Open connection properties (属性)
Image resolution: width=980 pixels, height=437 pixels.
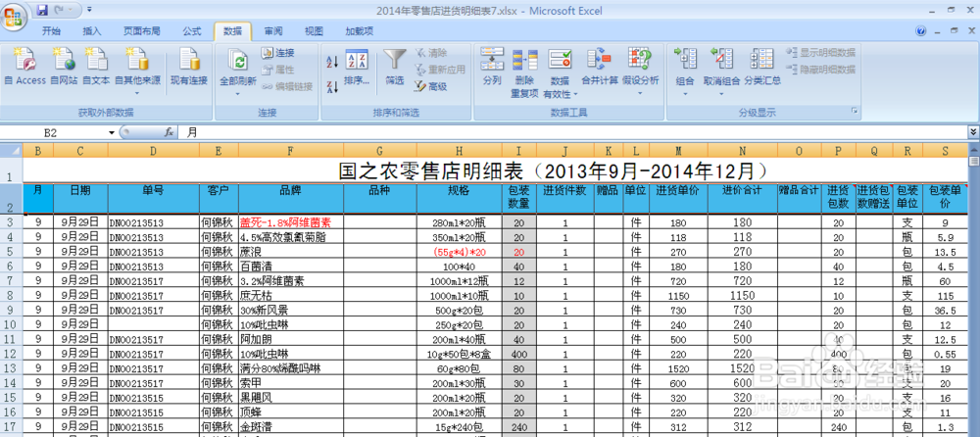(x=277, y=70)
